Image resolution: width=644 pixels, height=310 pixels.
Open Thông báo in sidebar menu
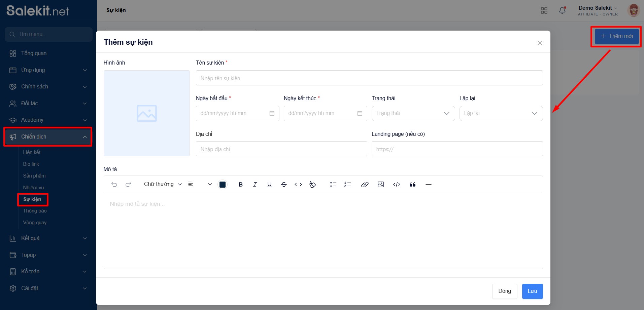click(x=35, y=211)
